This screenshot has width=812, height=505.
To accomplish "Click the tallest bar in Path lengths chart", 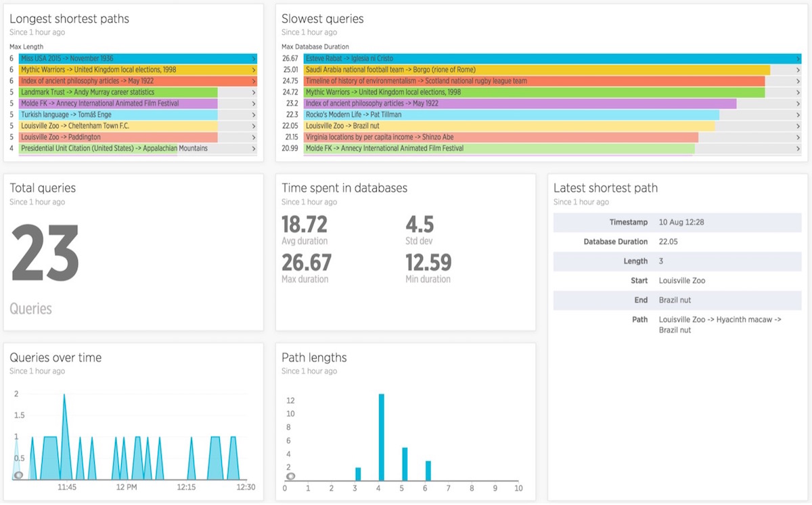I will pyautogui.click(x=382, y=437).
